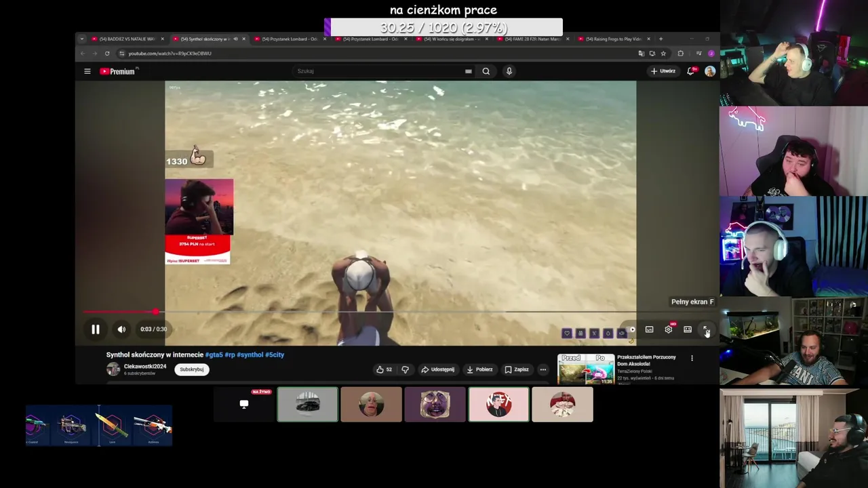Open recommended axolotl video thumbnail
The width and height of the screenshot is (868, 488).
586,369
